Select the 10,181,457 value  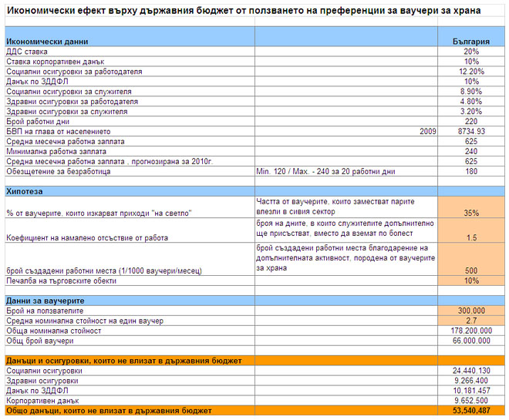(x=471, y=391)
